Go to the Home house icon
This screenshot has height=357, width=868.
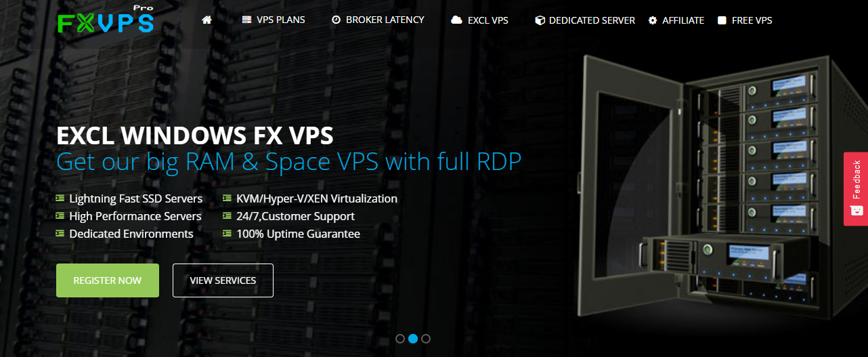(207, 20)
